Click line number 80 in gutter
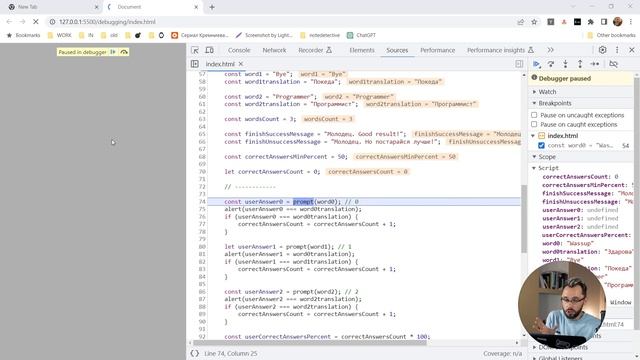This screenshot has width=640, height=360. click(x=202, y=247)
